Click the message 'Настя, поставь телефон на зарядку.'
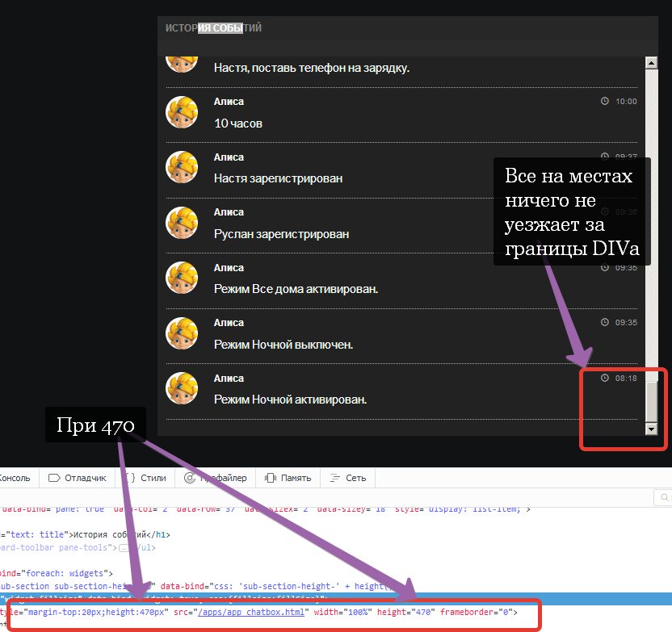672x632 pixels. 312,68
